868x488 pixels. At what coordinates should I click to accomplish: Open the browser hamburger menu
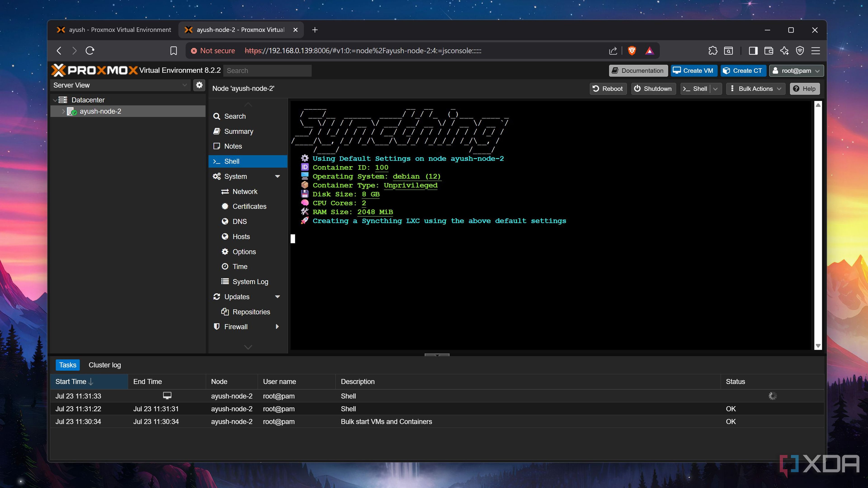click(816, 51)
